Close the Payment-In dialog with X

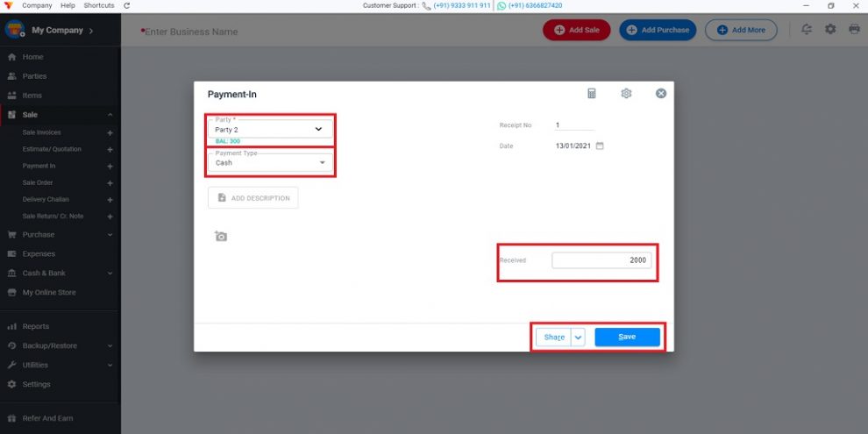point(661,94)
